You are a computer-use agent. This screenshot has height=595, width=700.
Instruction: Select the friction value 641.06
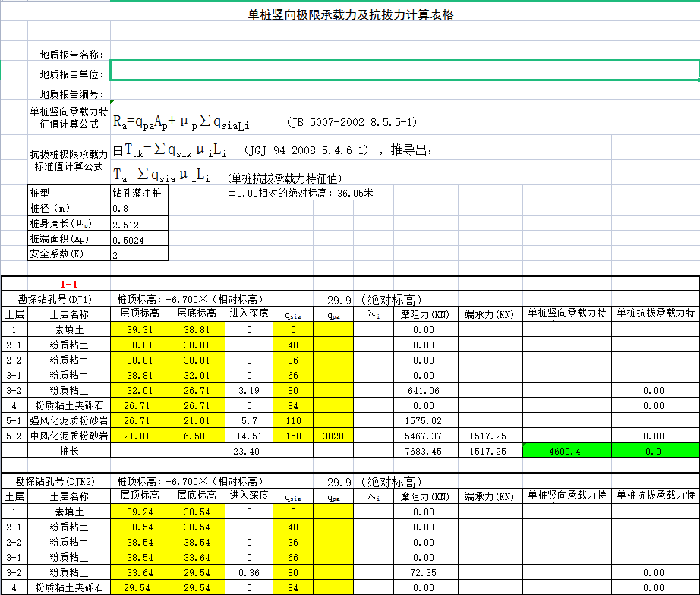pyautogui.click(x=425, y=390)
